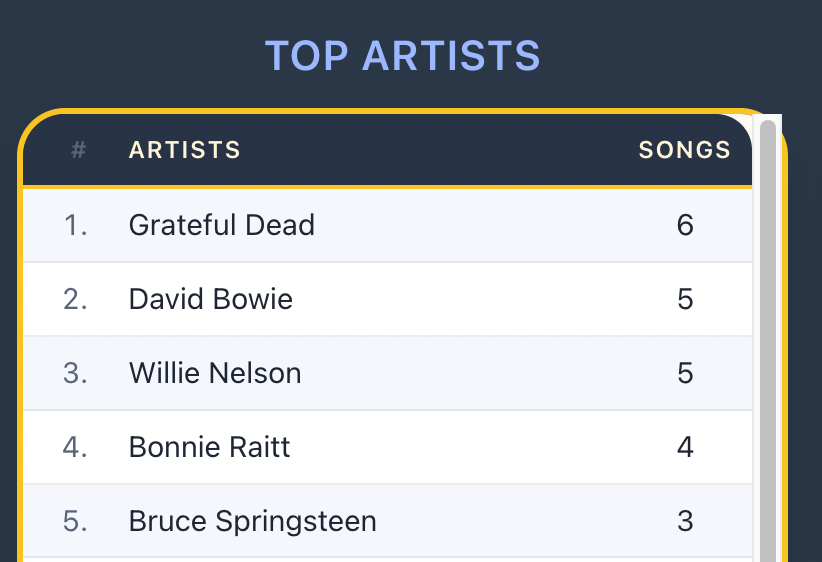Click the Grateful Dead artist name
The width and height of the screenshot is (822, 562).
[x=221, y=225]
